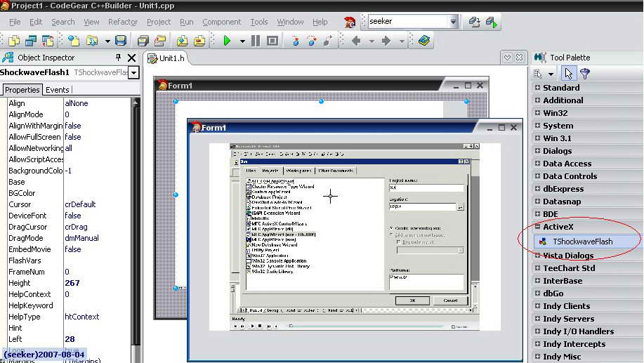This screenshot has height=363, width=644.
Task: Click the Open file folder icon
Action: tap(92, 41)
